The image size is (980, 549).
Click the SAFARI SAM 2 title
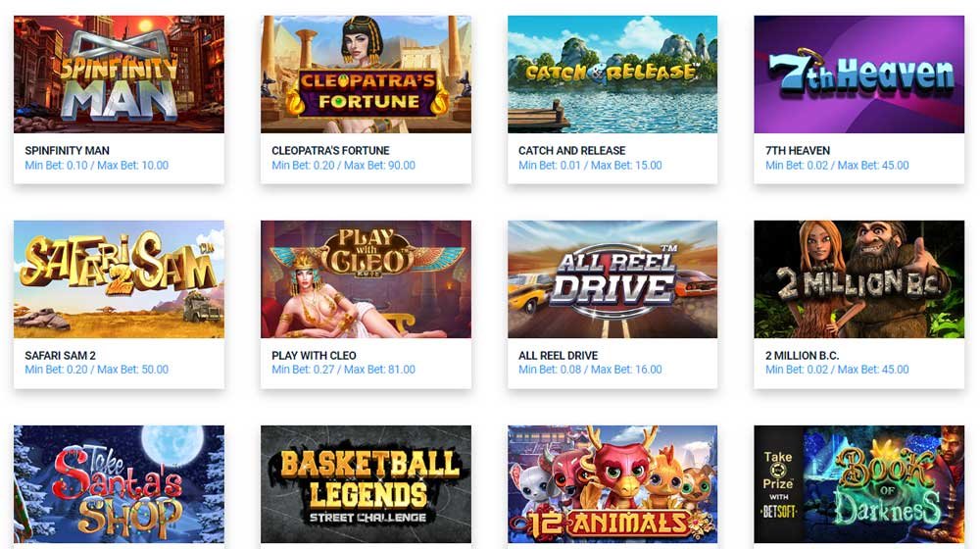60,355
